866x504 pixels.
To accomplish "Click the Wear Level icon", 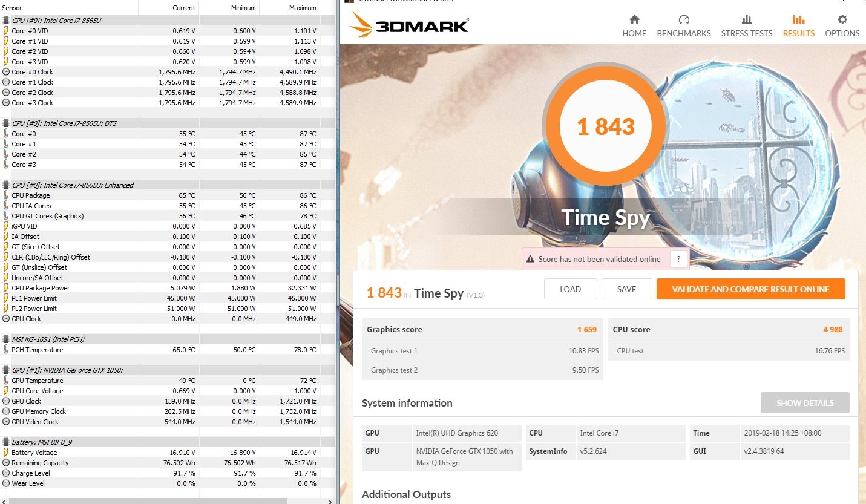I will coord(6,483).
